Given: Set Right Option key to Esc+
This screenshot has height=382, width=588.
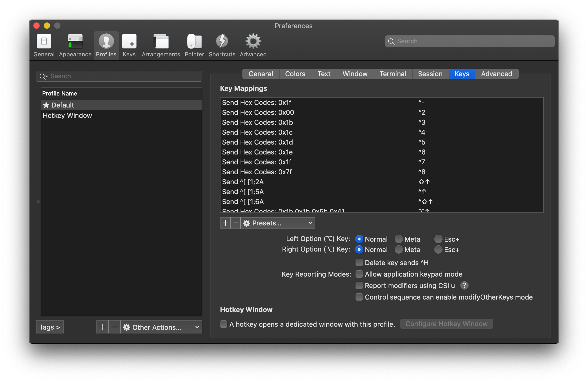Looking at the screenshot, I should pos(438,249).
